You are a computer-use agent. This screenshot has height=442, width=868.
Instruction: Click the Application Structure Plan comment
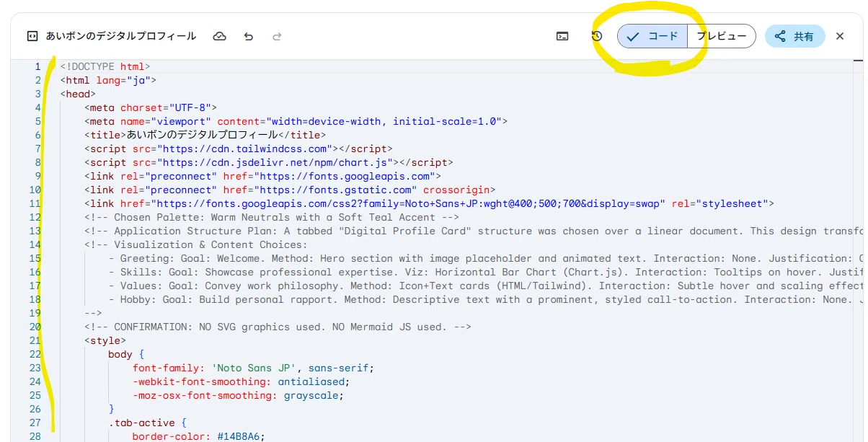(x=474, y=231)
